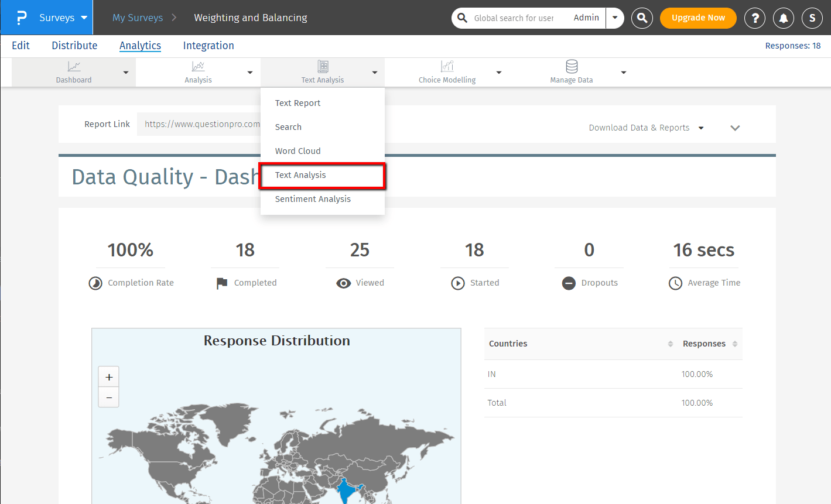This screenshot has width=831, height=504.
Task: Click the round search magnifier button
Action: [642, 18]
